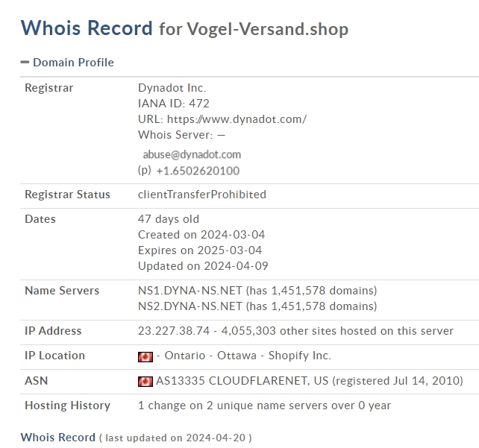The width and height of the screenshot is (479, 448).
Task: Click the Domain Profile heading
Action: tap(73, 63)
